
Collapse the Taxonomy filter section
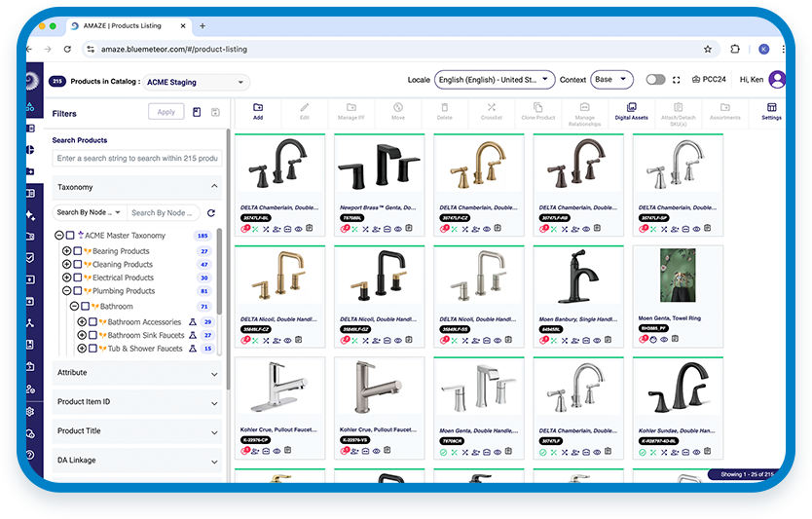(x=214, y=186)
